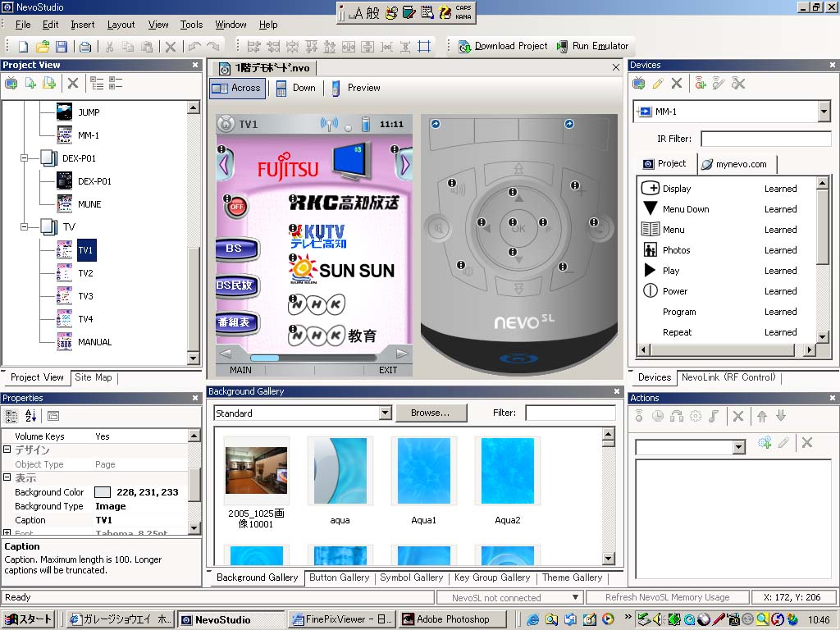This screenshot has height=630, width=840.
Task: Click collapse-all tree icon in Project View toolbar
Action: click(x=116, y=83)
